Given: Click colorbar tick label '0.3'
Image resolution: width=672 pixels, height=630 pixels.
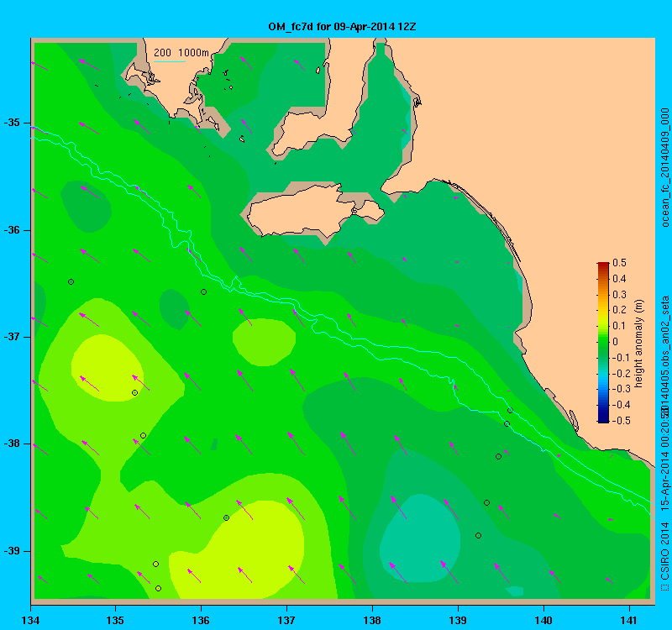Looking at the screenshot, I should coord(619,295).
